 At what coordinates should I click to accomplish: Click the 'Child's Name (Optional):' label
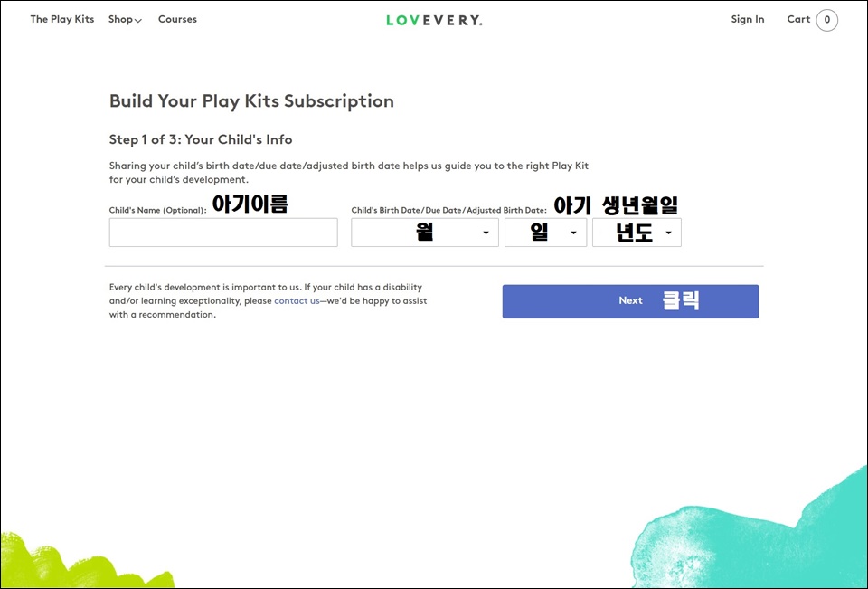157,210
